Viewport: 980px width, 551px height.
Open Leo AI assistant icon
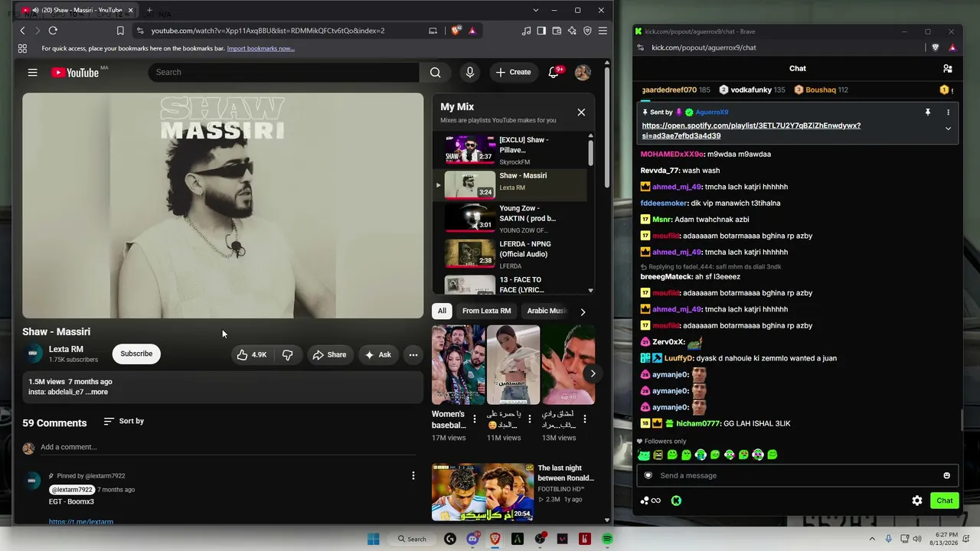[x=572, y=31]
